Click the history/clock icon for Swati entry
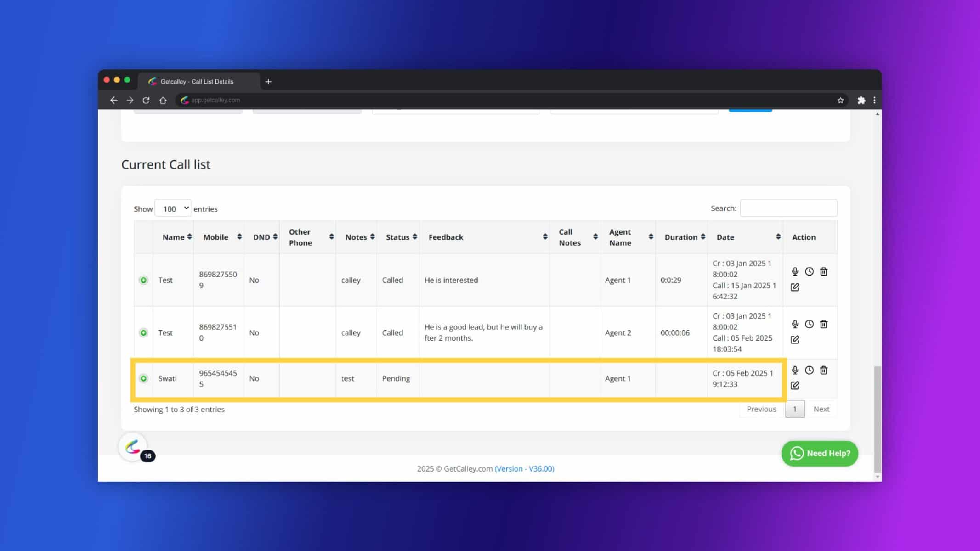The image size is (980, 551). [x=809, y=370]
